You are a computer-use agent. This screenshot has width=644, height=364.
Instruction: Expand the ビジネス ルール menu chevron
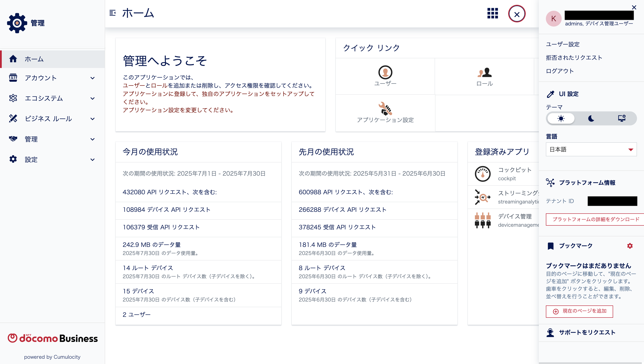point(92,119)
